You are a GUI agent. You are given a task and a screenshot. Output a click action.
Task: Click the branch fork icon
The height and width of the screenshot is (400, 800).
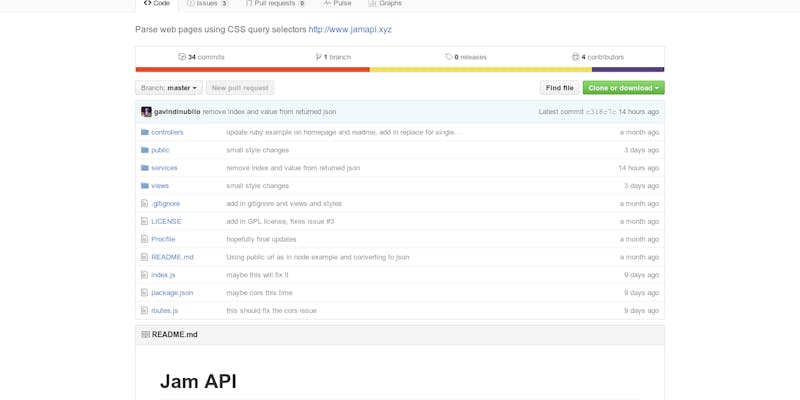(319, 57)
